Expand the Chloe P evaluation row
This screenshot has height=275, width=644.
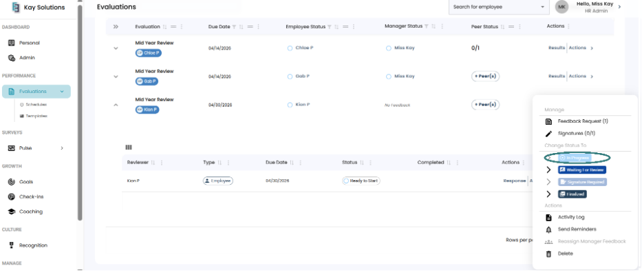(116, 48)
